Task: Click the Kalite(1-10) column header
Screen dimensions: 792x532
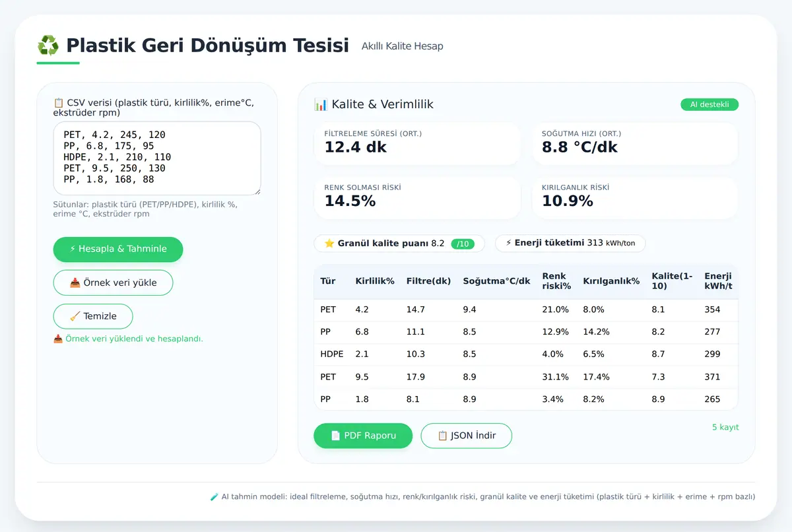Action: point(672,281)
